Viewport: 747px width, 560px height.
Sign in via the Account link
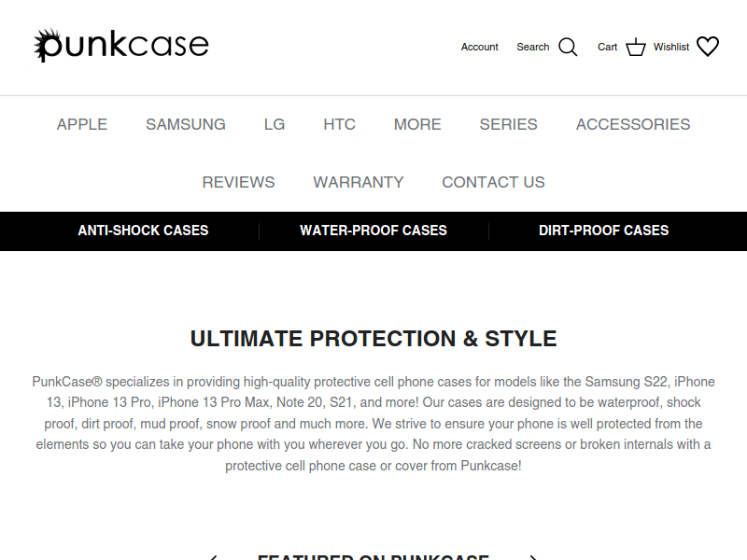click(x=479, y=47)
